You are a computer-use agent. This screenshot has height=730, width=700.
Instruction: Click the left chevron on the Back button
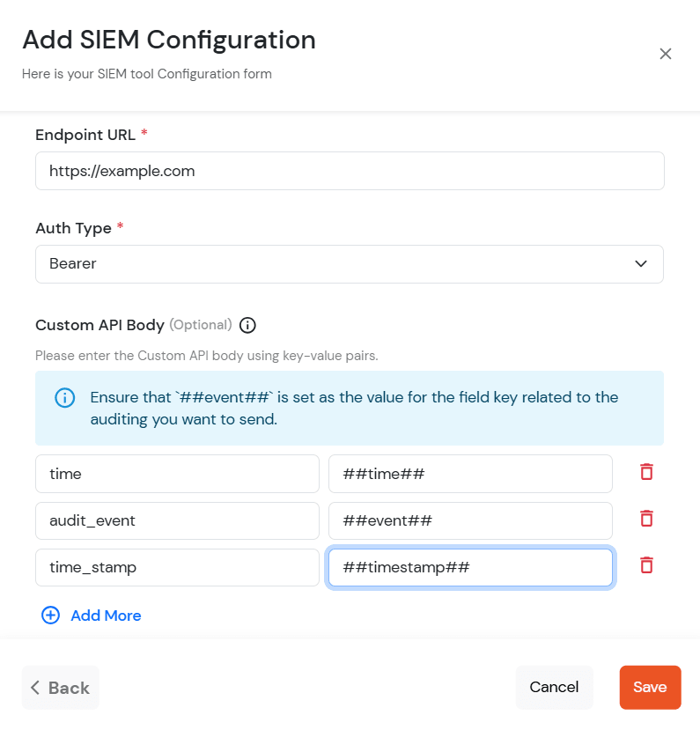tap(35, 687)
